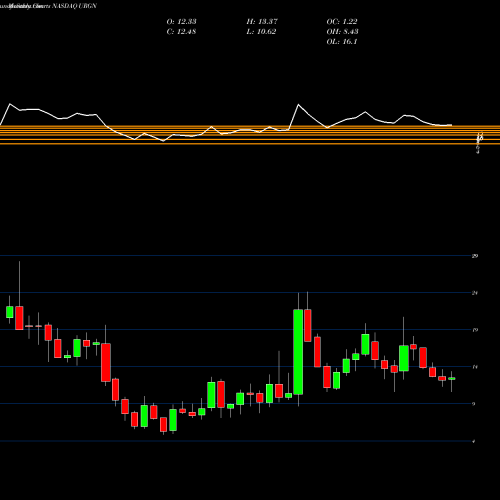This screenshot has height=500, width=500.
Task: Click the 'H: 13.37' high value
Action: [x=262, y=22]
